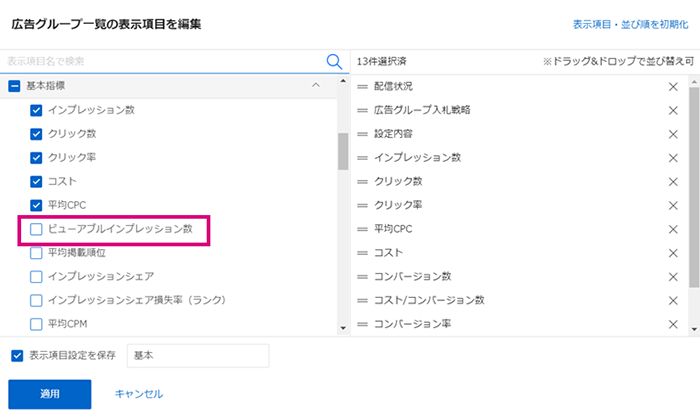This screenshot has width=700, height=420.
Task: Remove 広告グループ入札戦略 from selected list
Action: pyautogui.click(x=673, y=110)
